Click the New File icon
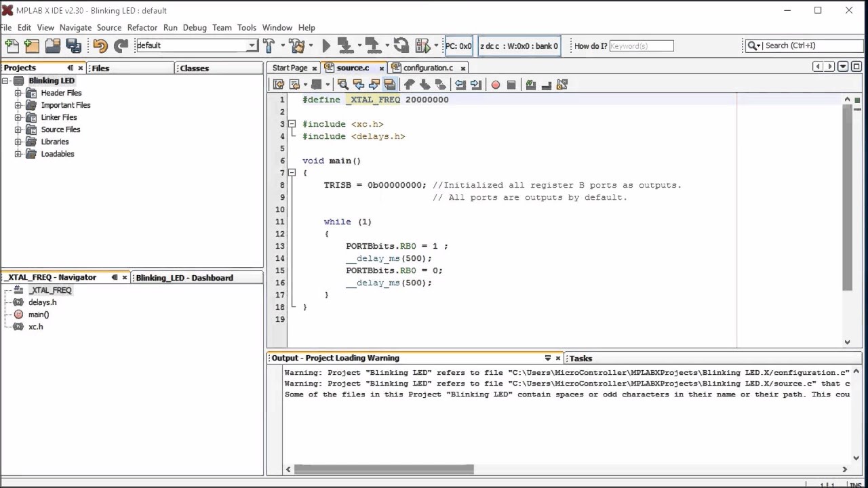868x488 pixels. tap(12, 45)
